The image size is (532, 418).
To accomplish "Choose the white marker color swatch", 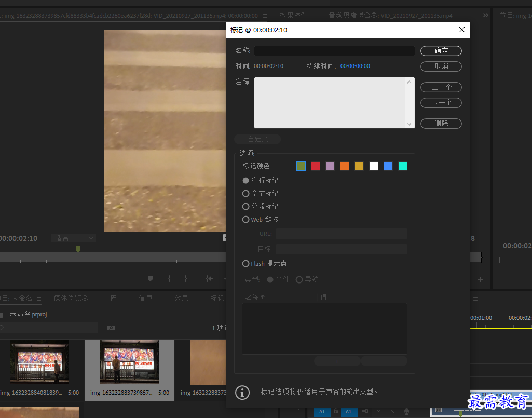I will [374, 166].
